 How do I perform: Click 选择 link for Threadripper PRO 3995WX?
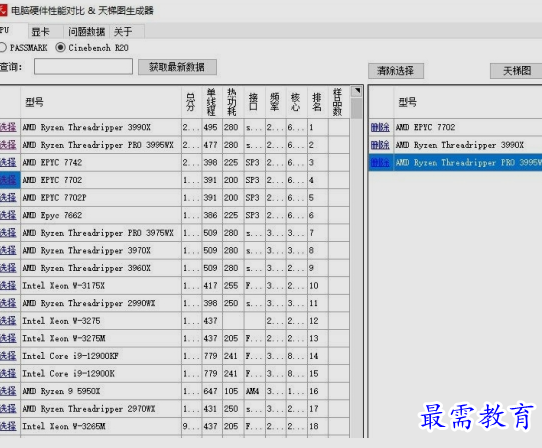(8, 145)
